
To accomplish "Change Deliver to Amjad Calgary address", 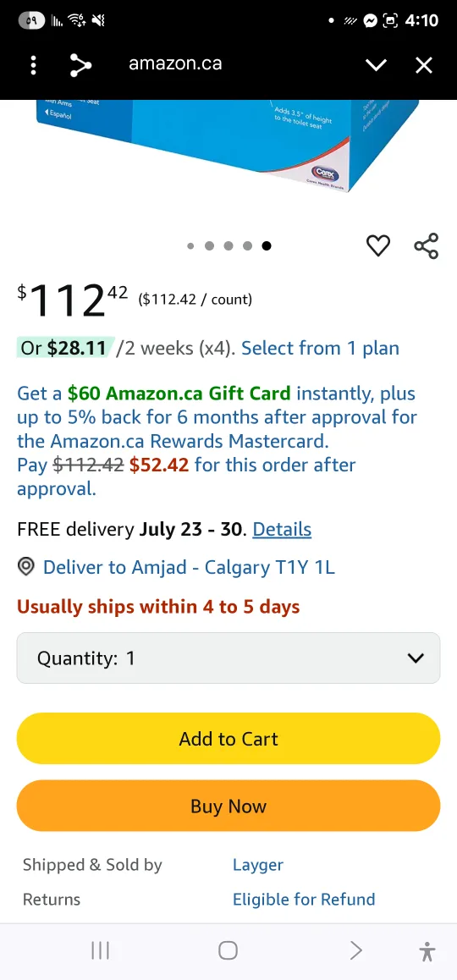I will [x=189, y=568].
